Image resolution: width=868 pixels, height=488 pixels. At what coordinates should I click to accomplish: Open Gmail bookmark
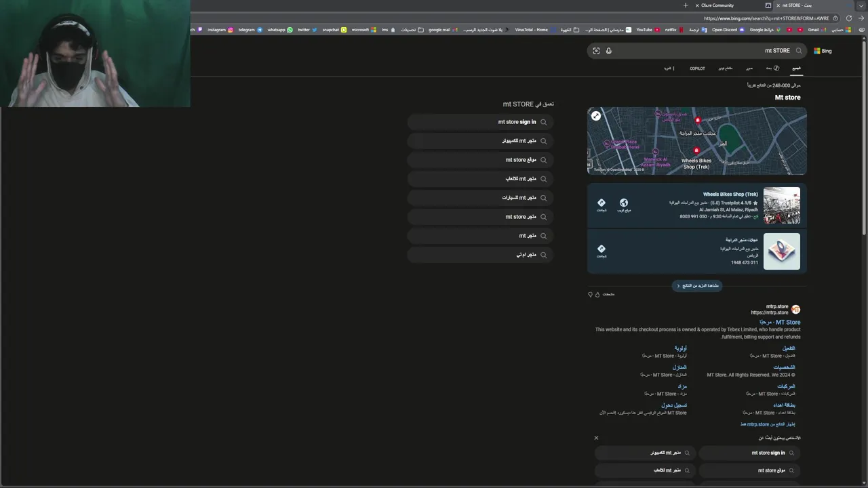click(816, 30)
